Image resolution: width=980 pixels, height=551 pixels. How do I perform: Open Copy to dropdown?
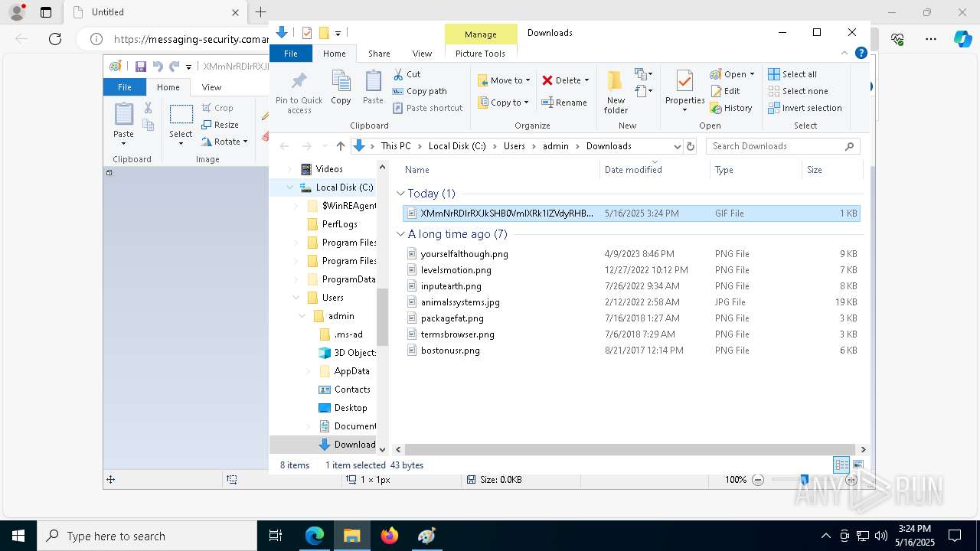click(x=503, y=103)
